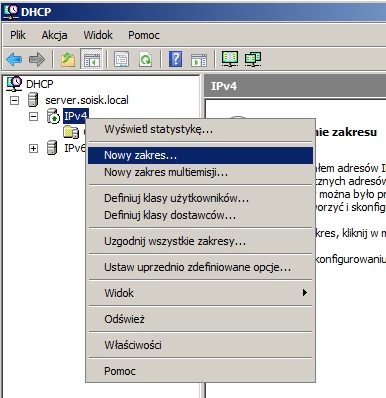
Task: Choose Odśwież from context menu
Action: pos(200,319)
